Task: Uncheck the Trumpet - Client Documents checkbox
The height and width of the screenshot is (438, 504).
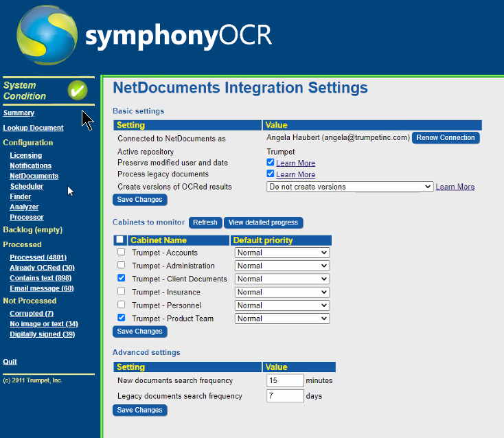Action: (x=121, y=278)
